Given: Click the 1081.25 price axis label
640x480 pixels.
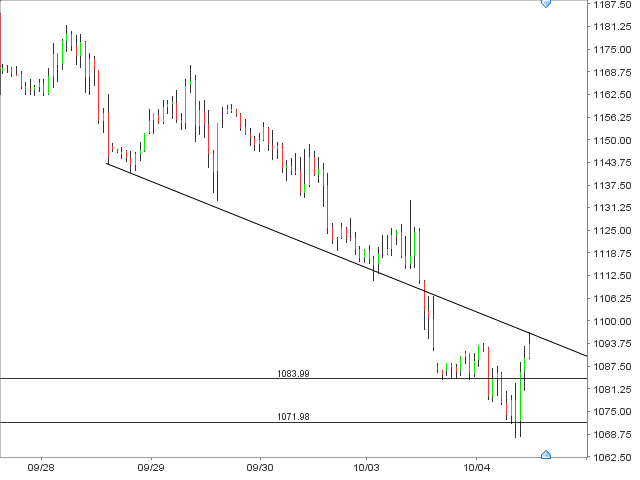Looking at the screenshot, I should pos(612,389).
